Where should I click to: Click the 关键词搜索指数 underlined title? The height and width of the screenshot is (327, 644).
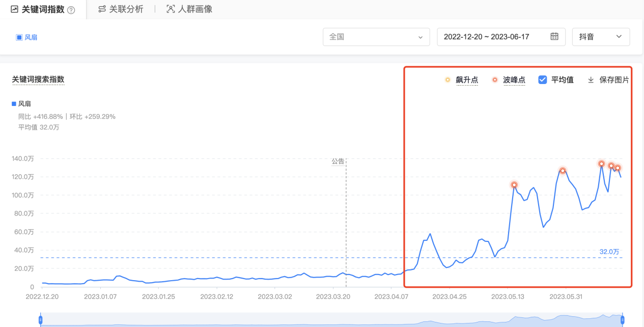[x=38, y=79]
